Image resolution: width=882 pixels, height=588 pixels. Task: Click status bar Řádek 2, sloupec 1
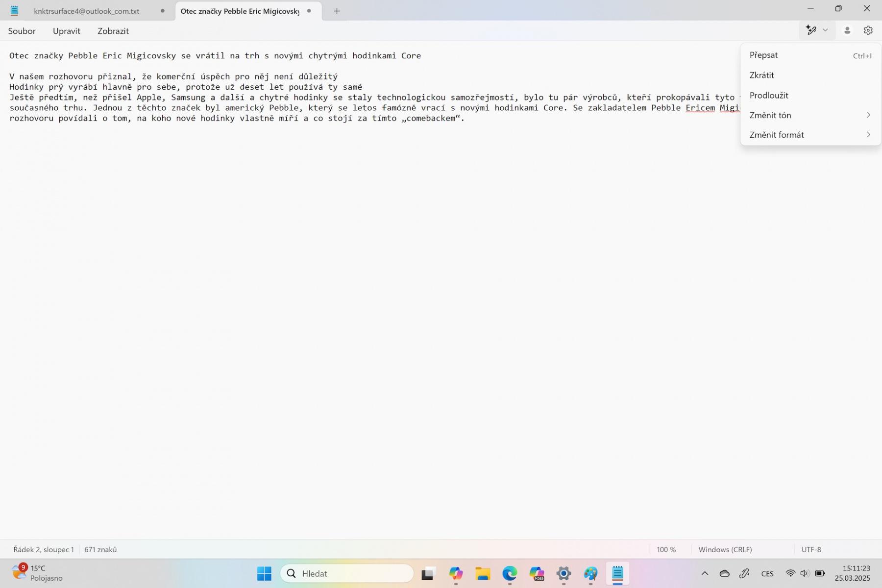44,549
